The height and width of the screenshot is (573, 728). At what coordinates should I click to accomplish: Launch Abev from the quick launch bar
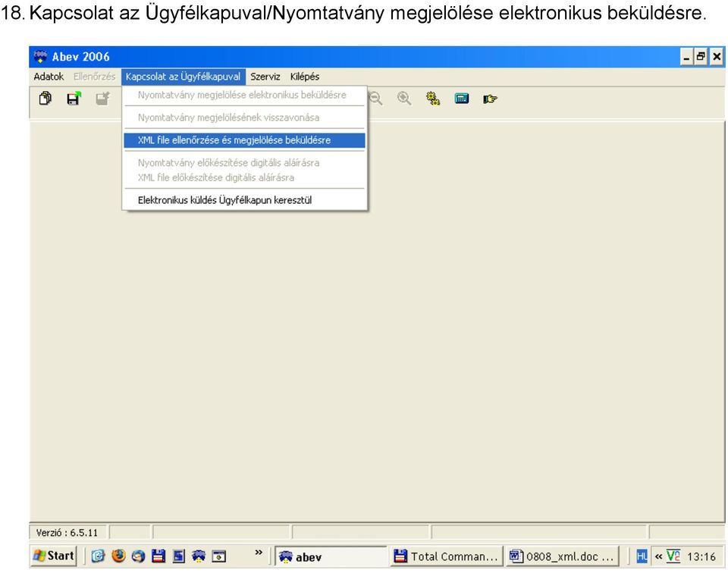(199, 556)
